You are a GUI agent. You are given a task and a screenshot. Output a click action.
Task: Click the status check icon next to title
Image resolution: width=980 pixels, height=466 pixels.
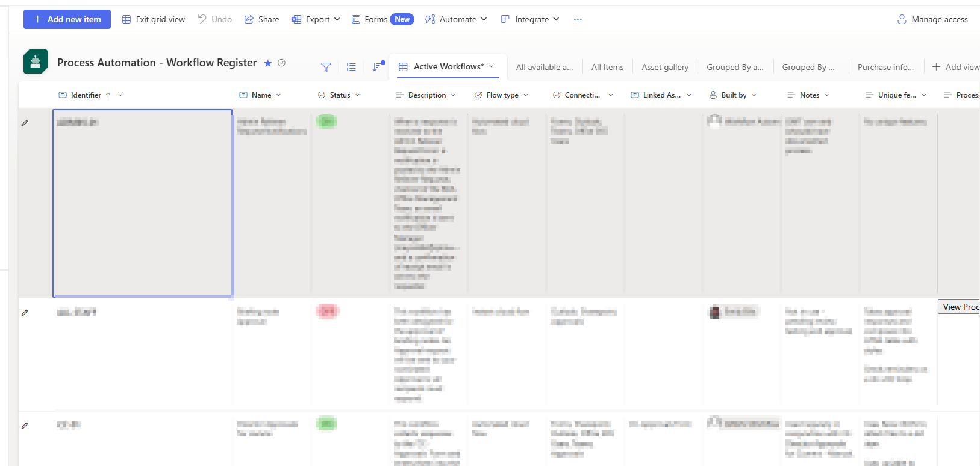tap(281, 63)
